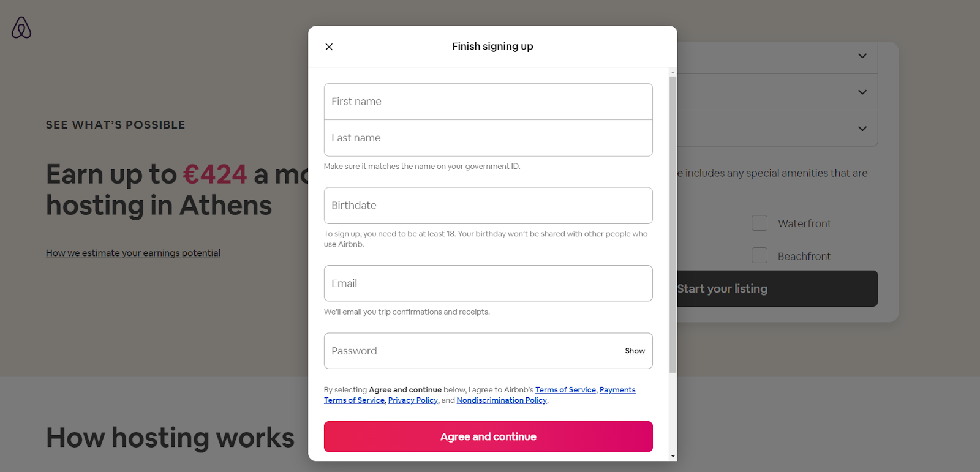Open the Payments Terms of Service link
This screenshot has height=472, width=980.
click(x=617, y=389)
